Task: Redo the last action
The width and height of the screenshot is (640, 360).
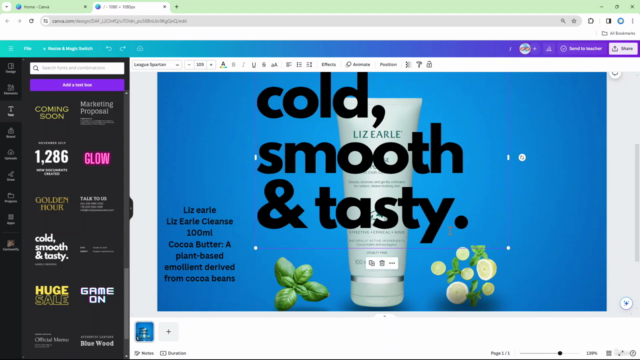Action: click(122, 49)
